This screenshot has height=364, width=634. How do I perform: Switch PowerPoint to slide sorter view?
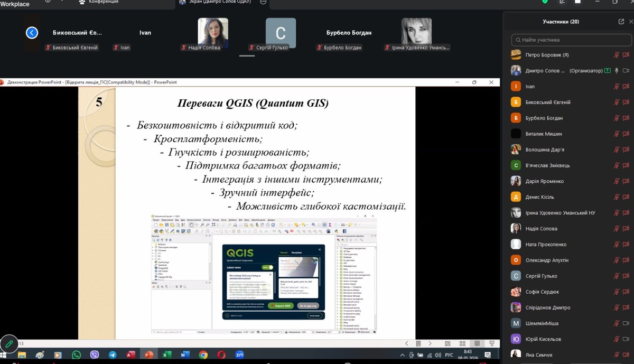tap(462, 343)
